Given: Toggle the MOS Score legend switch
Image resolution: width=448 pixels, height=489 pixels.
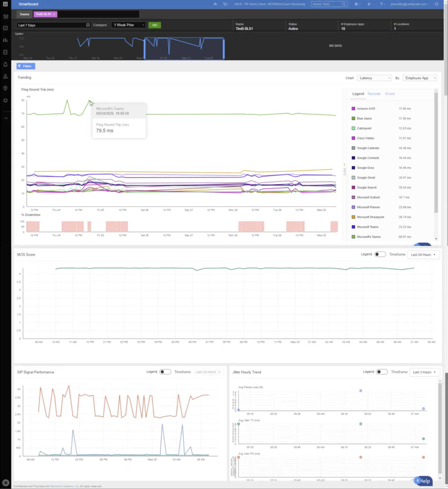Looking at the screenshot, I should coord(380,254).
